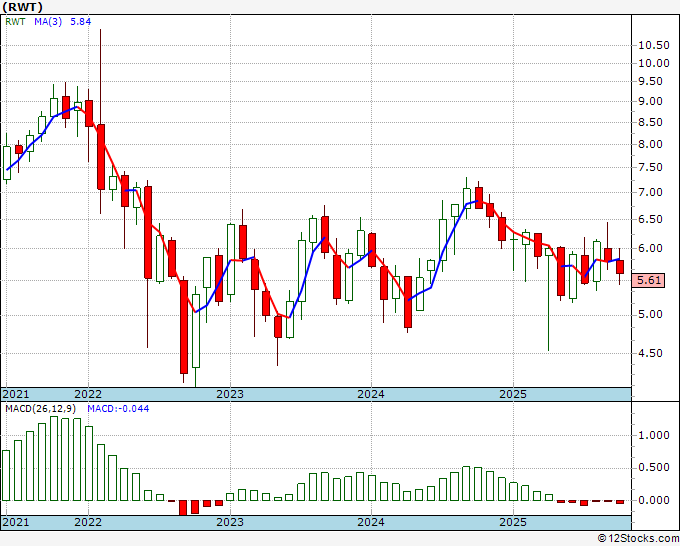Click 2024 on the price chart timeline
Viewport: 680px width, 546px height.
pyautogui.click(x=371, y=394)
